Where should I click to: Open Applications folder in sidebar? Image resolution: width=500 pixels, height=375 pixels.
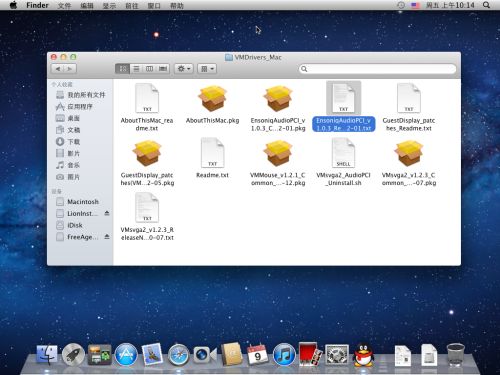click(x=74, y=107)
